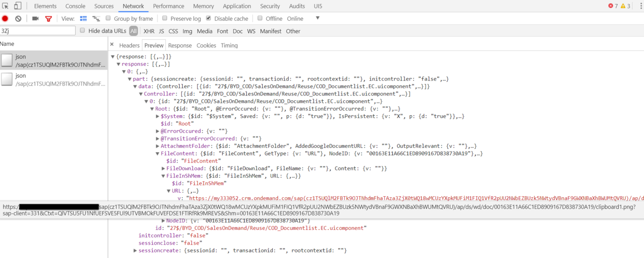Show the Cookies tab of the request
This screenshot has width=644, height=258.
coord(206,46)
